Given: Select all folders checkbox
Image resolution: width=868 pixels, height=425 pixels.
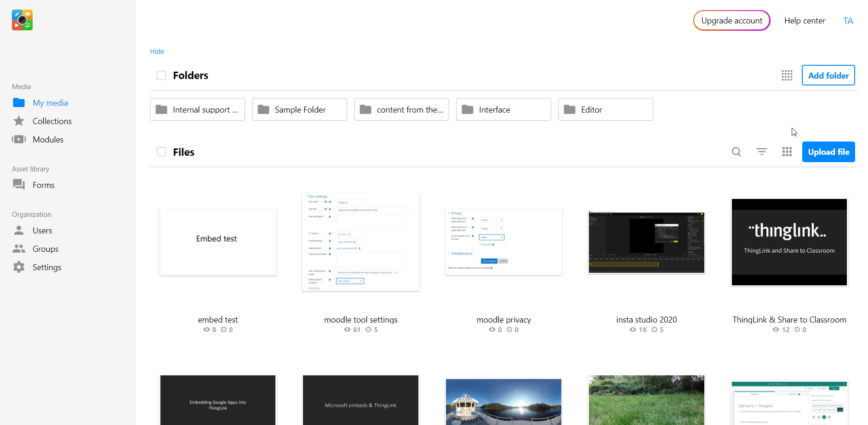Looking at the screenshot, I should click(x=161, y=75).
